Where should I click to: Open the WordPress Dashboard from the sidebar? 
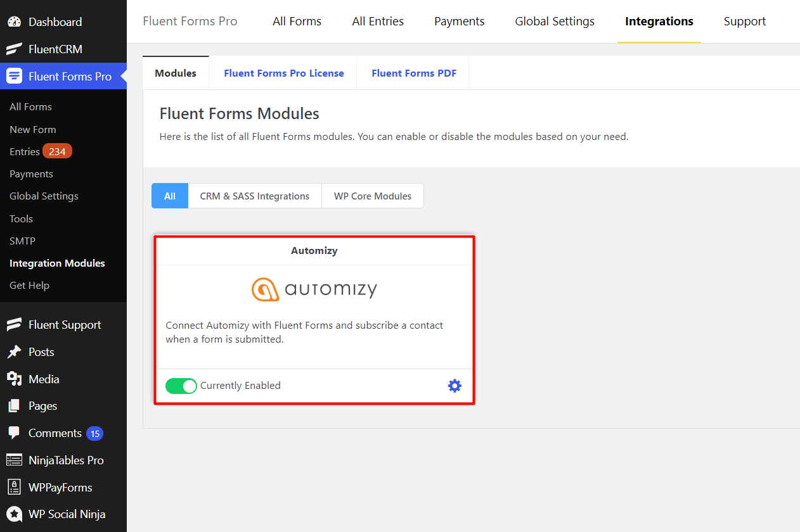pos(15,21)
